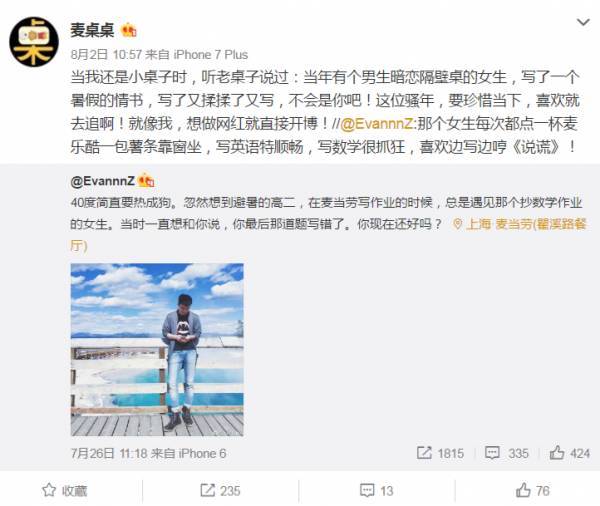Click the 收藏 favorite star button
Screen dimensions: 600x506
point(65,490)
